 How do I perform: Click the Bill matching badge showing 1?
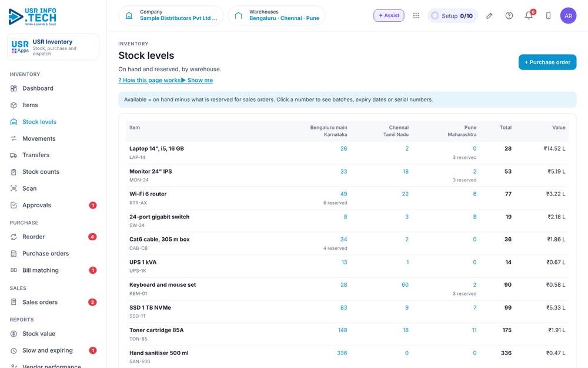click(93, 270)
